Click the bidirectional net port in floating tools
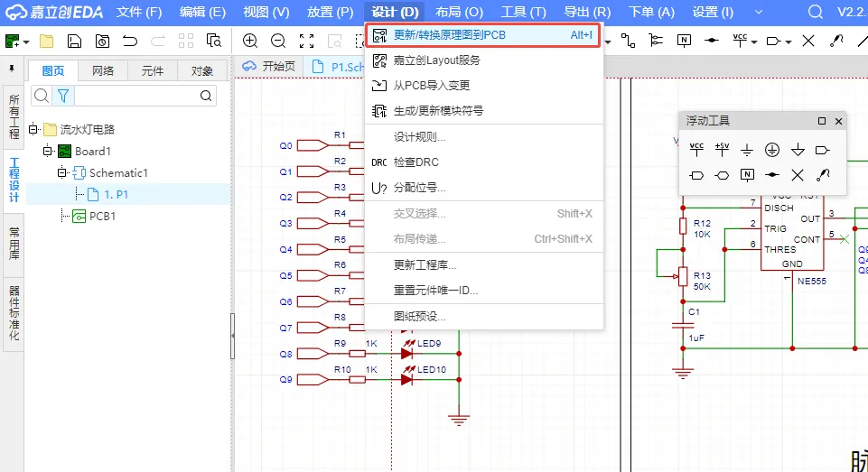 click(x=722, y=175)
